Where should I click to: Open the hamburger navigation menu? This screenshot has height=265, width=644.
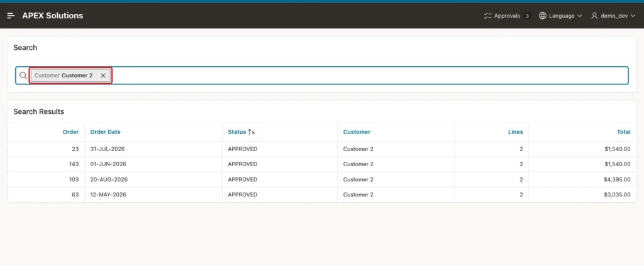[x=11, y=16]
